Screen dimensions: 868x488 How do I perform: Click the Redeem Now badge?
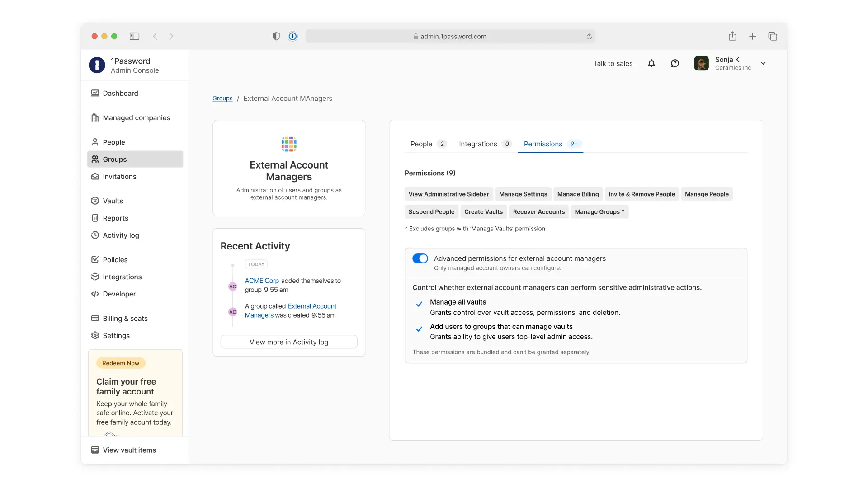(121, 363)
